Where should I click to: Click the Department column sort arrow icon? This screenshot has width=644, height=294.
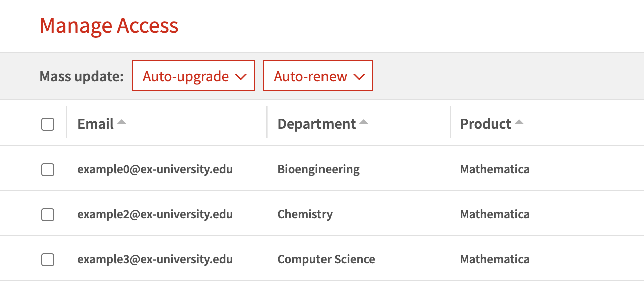(363, 122)
